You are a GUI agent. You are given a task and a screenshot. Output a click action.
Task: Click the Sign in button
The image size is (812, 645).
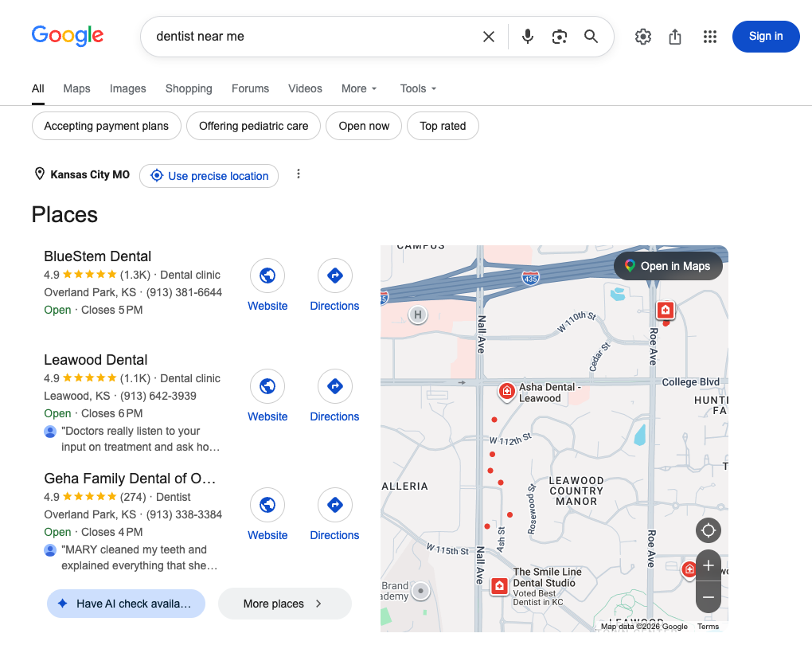click(765, 37)
